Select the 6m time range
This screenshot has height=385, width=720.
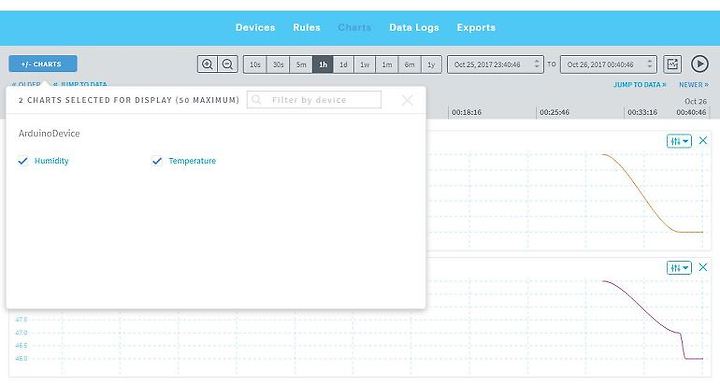pos(409,64)
